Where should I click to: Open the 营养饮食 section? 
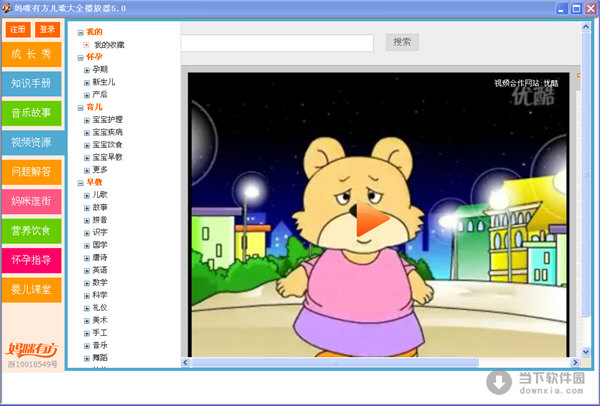(31, 231)
